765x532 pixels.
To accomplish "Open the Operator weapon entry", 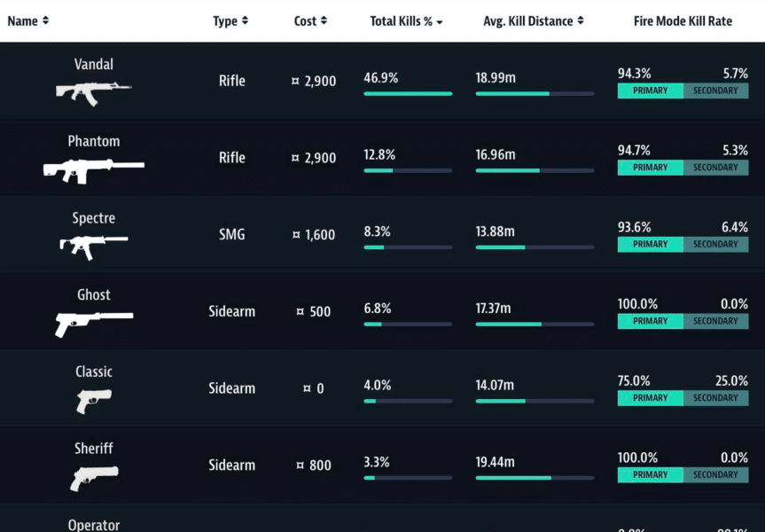I will [93, 524].
